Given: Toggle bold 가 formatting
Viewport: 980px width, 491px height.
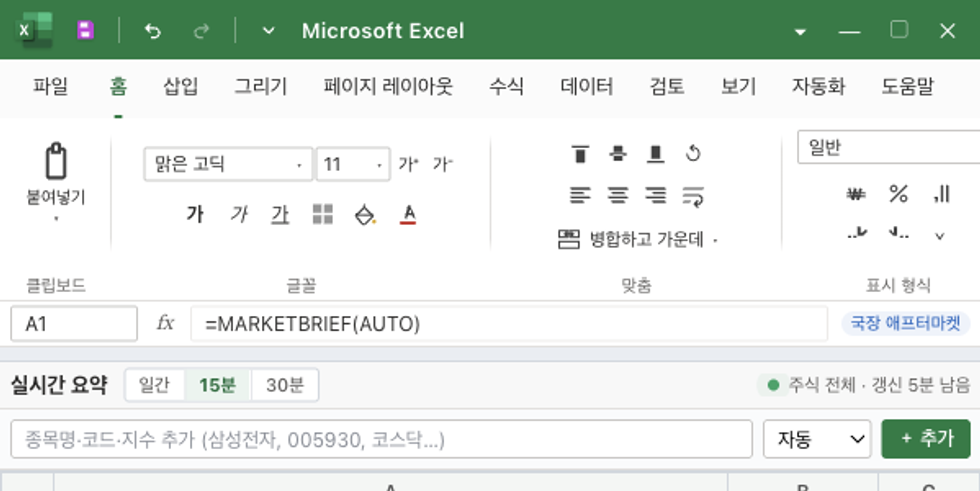Looking at the screenshot, I should (194, 214).
